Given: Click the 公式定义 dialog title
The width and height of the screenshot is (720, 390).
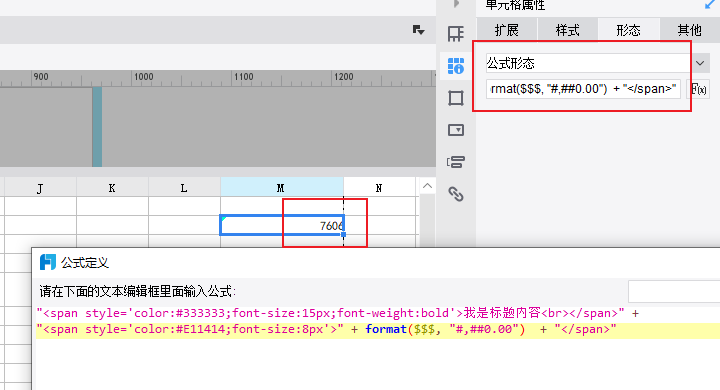Looking at the screenshot, I should click(x=85, y=263).
